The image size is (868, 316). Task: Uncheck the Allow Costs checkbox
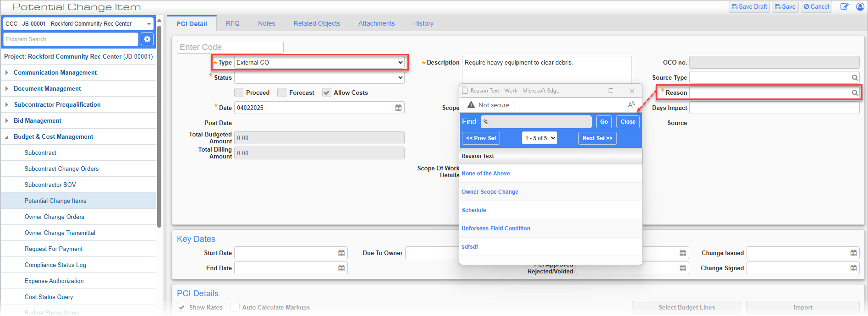(x=326, y=93)
